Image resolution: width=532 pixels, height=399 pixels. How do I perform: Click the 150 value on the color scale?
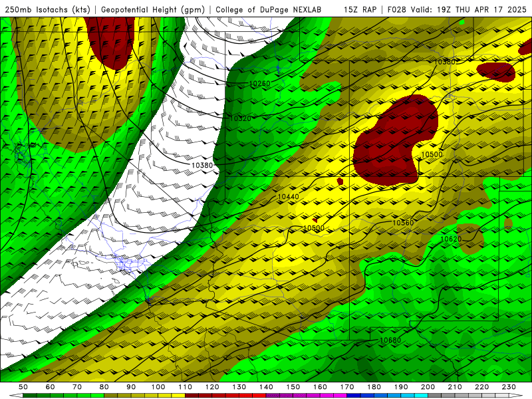293,387
